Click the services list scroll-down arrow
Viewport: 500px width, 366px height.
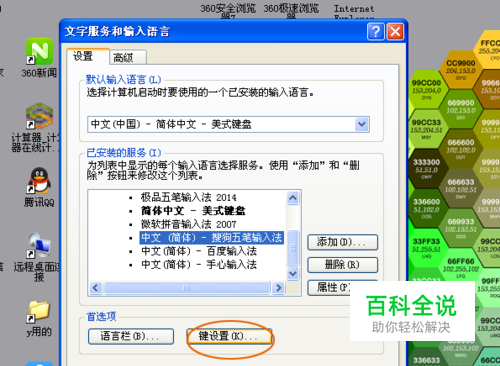[x=293, y=274]
